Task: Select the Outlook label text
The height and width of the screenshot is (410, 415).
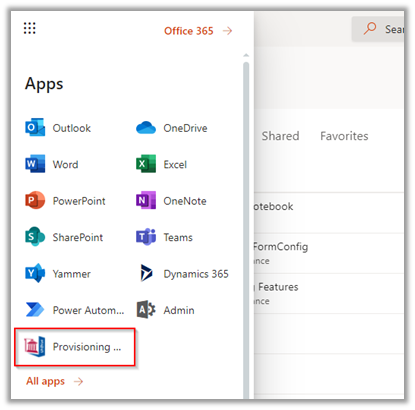Action: [x=72, y=128]
